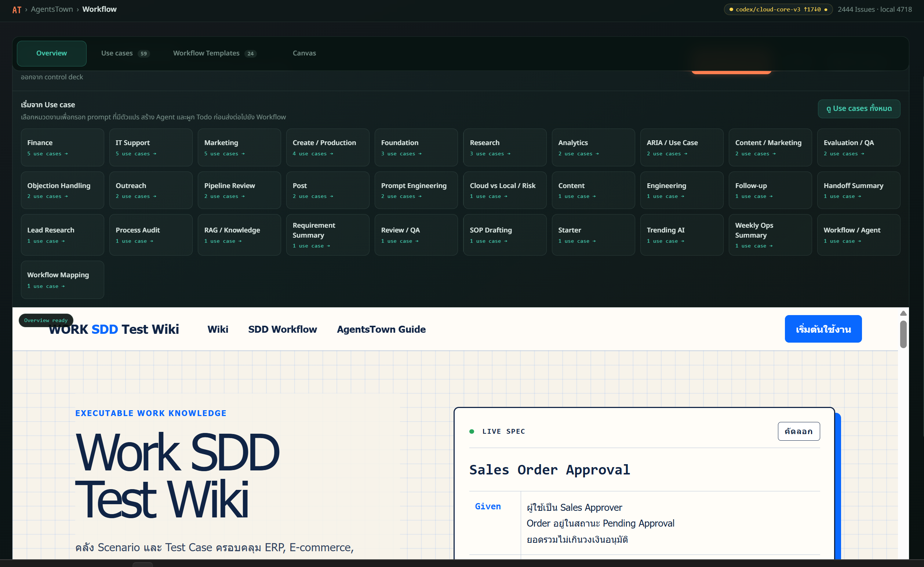924x567 pixels.
Task: Click the 2444 Issues status text
Action: point(856,10)
